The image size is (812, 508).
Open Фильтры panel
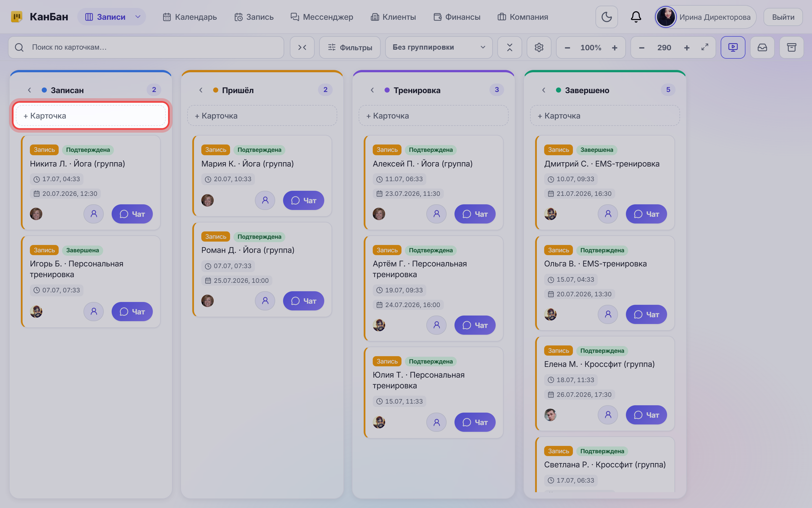(x=350, y=47)
